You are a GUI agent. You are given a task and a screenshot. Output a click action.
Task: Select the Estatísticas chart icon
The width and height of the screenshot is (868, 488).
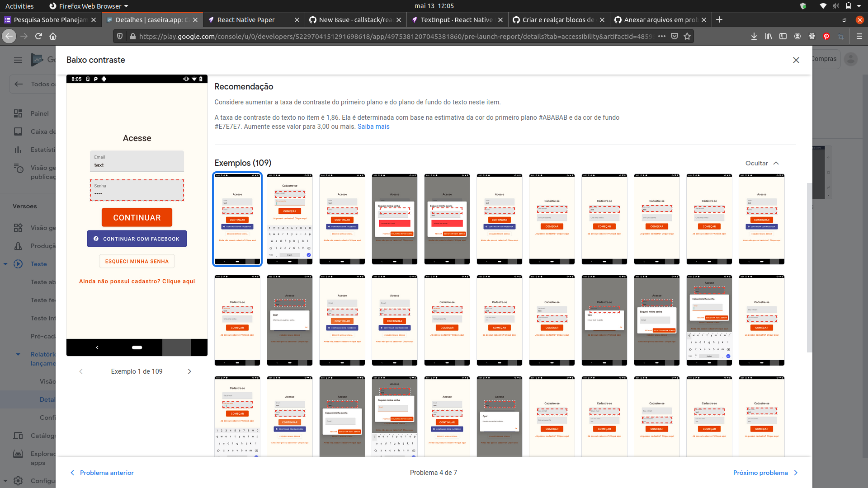point(18,150)
